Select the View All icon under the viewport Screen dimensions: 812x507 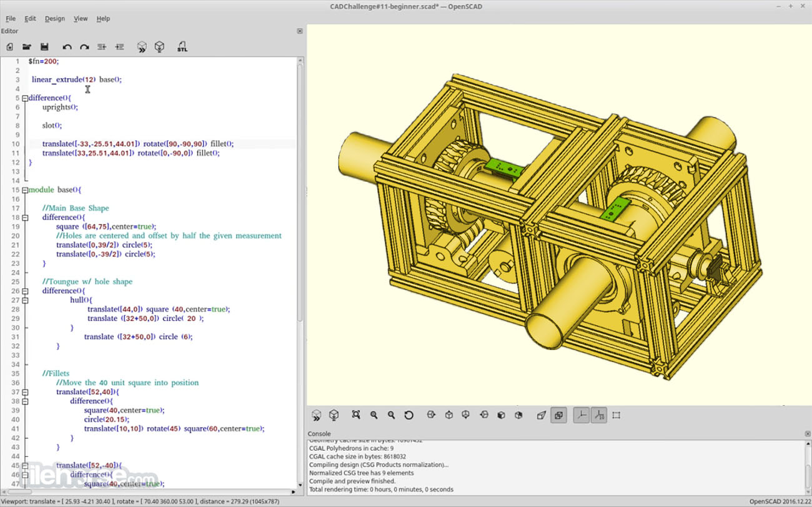tap(356, 414)
